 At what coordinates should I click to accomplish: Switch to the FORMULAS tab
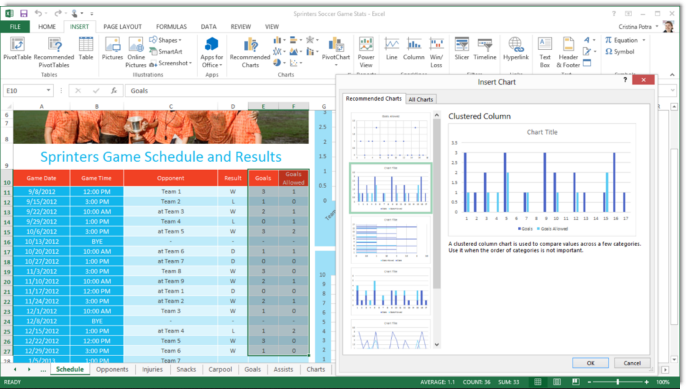point(172,27)
